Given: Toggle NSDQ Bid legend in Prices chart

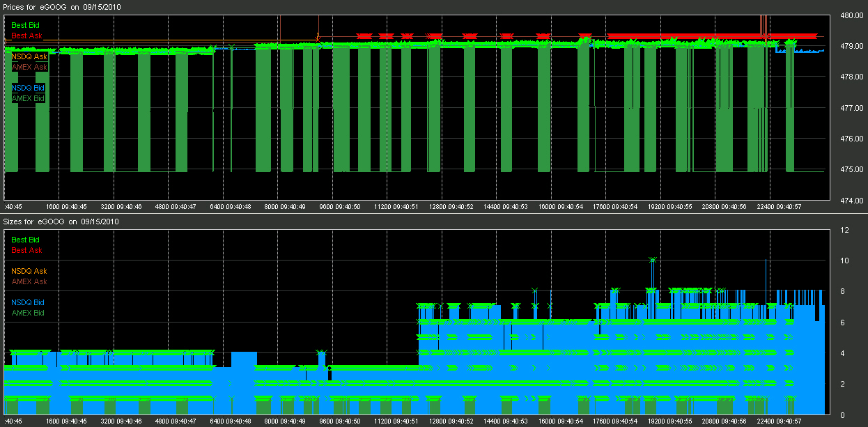Looking at the screenshot, I should point(28,88).
